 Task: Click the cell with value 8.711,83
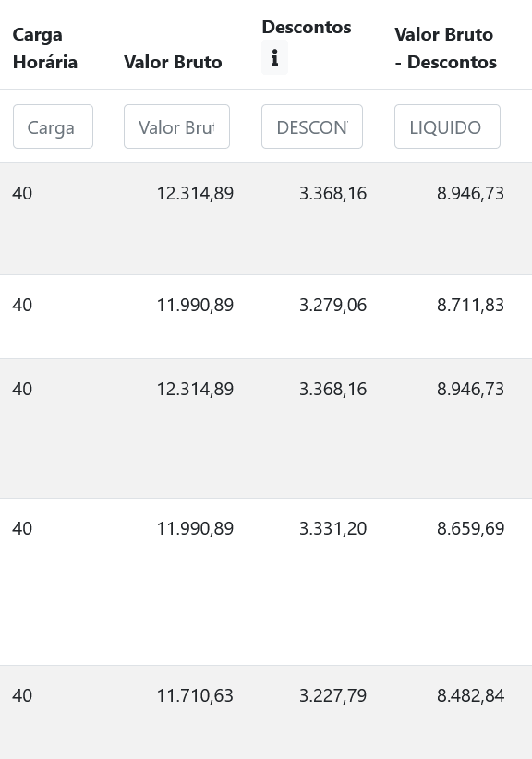click(470, 305)
